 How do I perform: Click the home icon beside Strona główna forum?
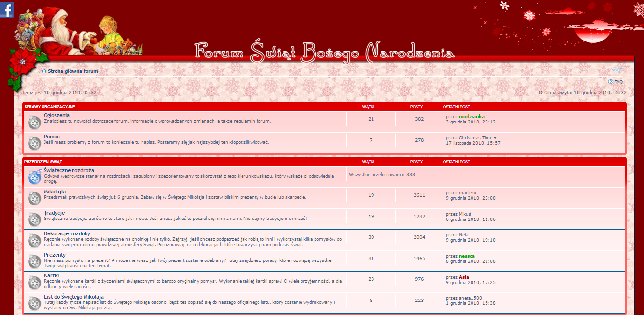[44, 71]
